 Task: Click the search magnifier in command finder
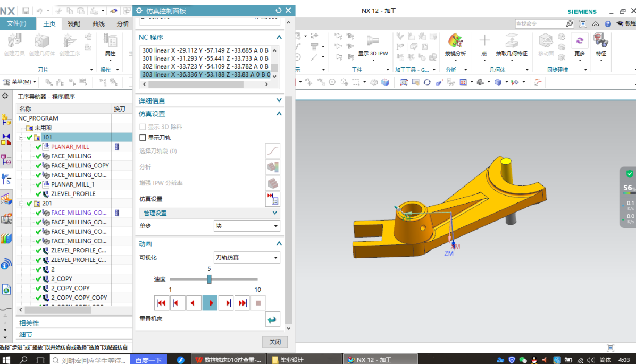(570, 23)
